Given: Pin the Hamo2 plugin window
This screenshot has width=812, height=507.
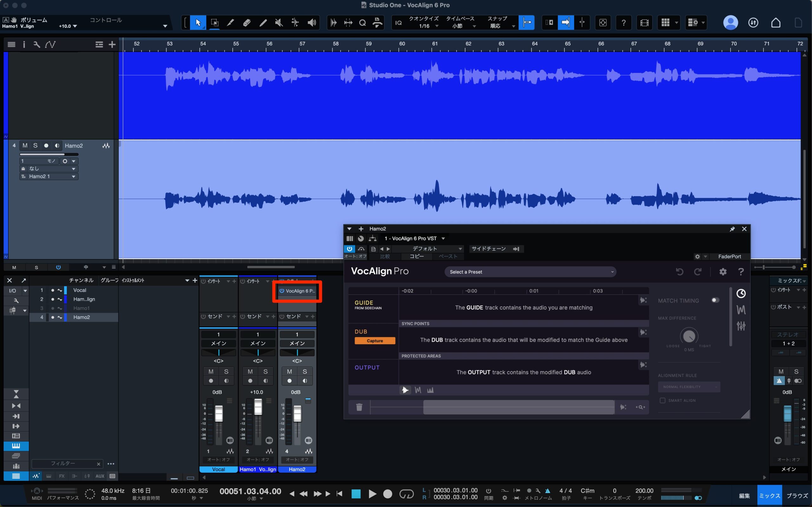Looking at the screenshot, I should 732,229.
